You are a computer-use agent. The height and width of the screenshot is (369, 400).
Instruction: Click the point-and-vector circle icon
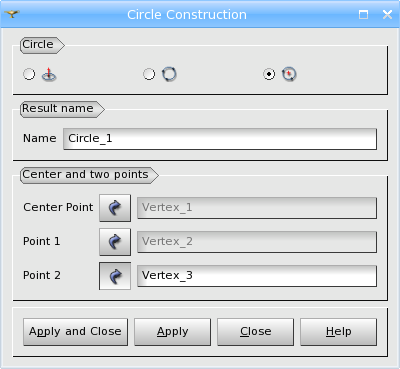(49, 74)
